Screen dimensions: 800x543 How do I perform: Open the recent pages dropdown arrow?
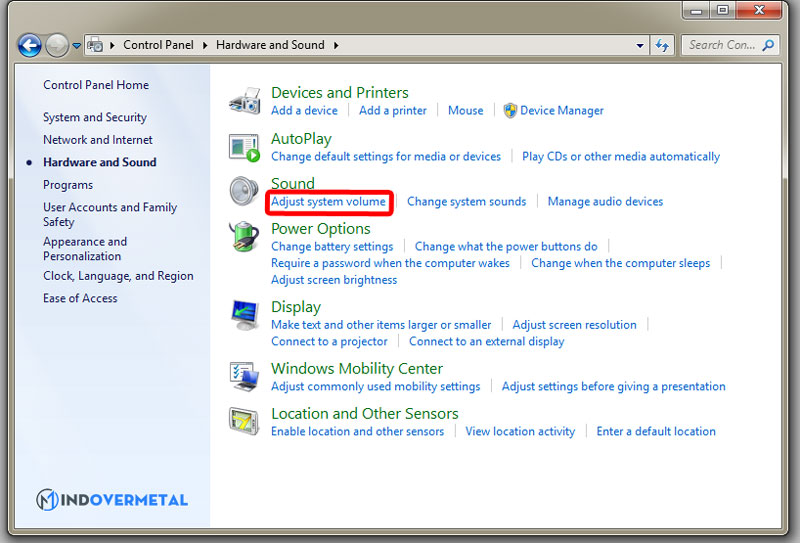click(77, 46)
